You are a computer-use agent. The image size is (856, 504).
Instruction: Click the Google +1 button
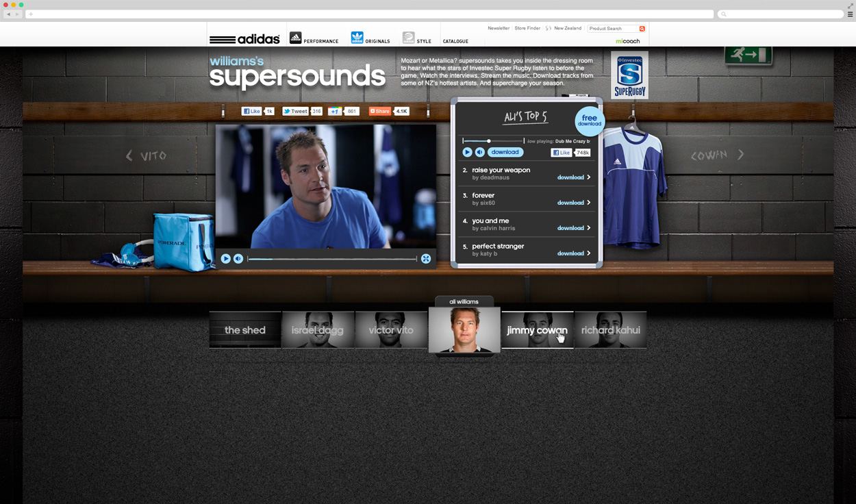click(335, 111)
